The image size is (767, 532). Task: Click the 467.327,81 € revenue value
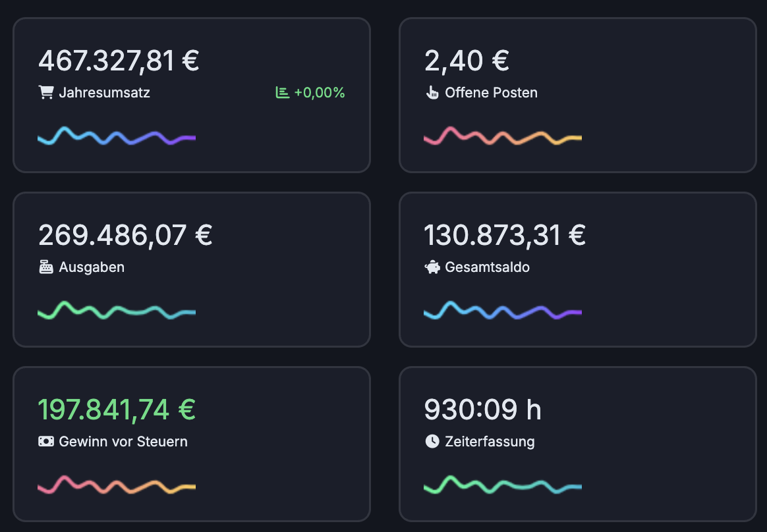click(x=119, y=61)
